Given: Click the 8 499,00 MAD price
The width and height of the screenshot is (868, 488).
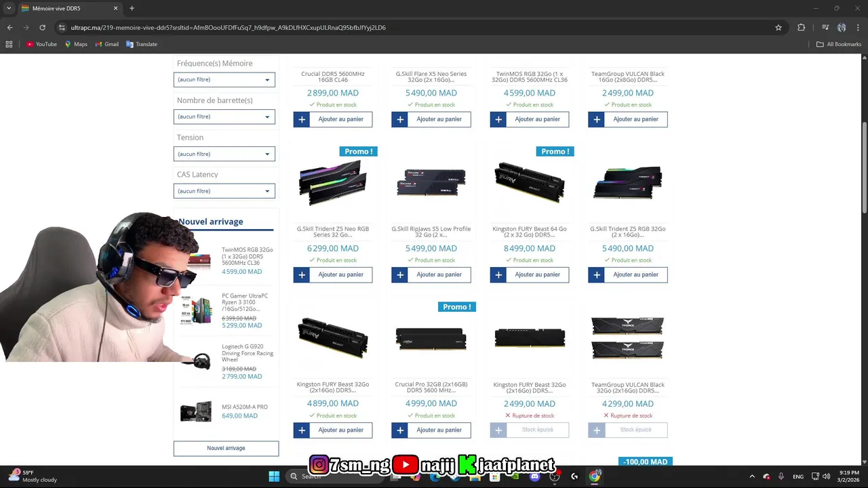Looking at the screenshot, I should point(530,249).
